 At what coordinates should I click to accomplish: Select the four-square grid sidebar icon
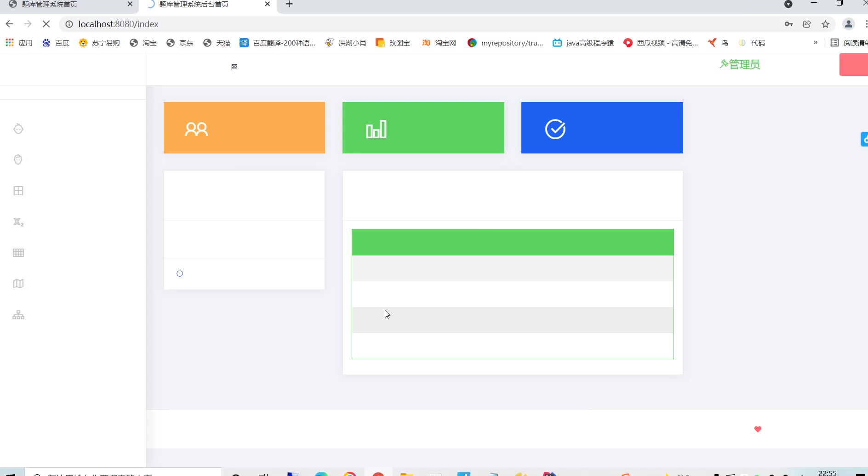click(x=18, y=191)
